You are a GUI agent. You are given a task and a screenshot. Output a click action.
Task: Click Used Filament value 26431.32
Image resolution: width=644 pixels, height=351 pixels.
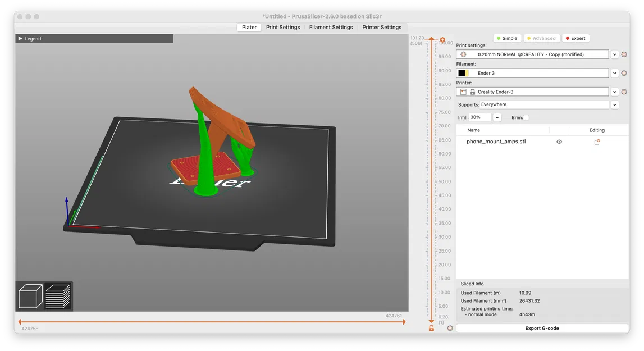point(529,301)
